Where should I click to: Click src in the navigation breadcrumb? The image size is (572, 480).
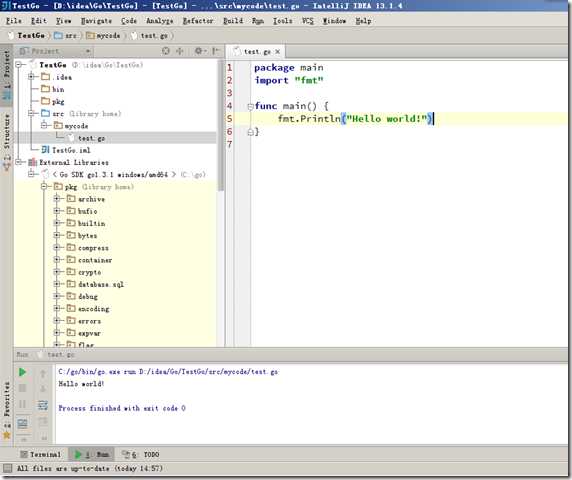[66, 35]
